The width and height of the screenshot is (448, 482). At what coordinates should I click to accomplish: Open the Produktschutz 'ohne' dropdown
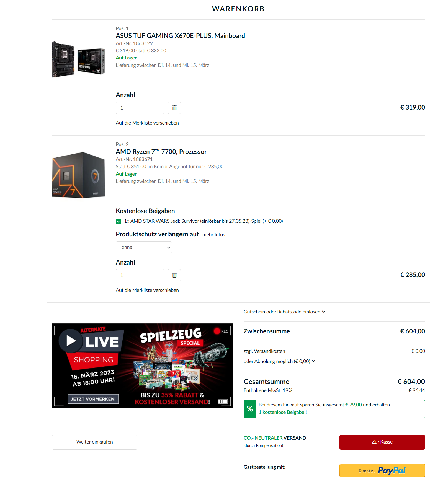144,247
